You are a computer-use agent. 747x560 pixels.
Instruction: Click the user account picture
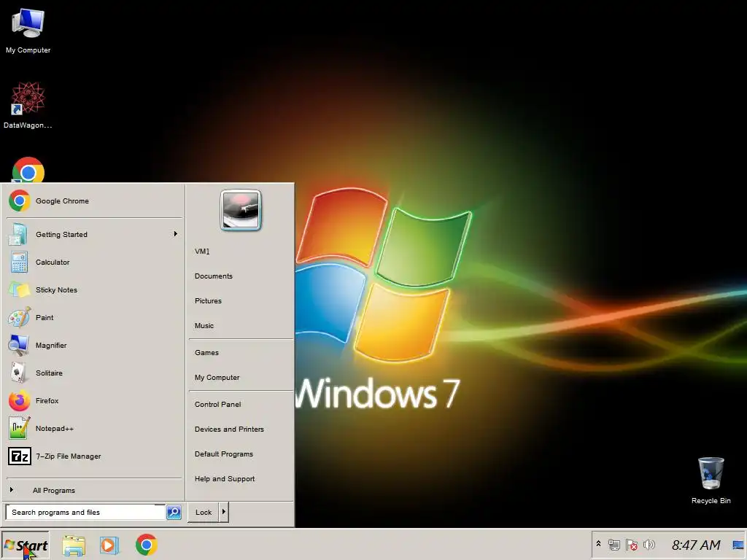click(241, 210)
